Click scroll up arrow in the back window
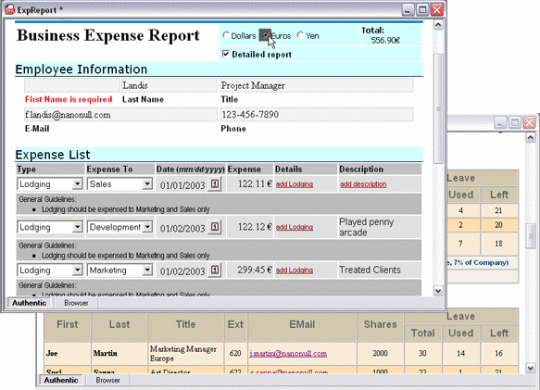This screenshot has height=390, width=540. click(x=530, y=138)
